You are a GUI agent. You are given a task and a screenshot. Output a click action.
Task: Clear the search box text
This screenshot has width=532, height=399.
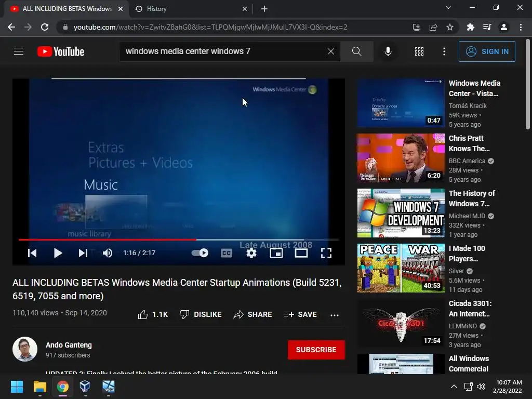pos(331,51)
